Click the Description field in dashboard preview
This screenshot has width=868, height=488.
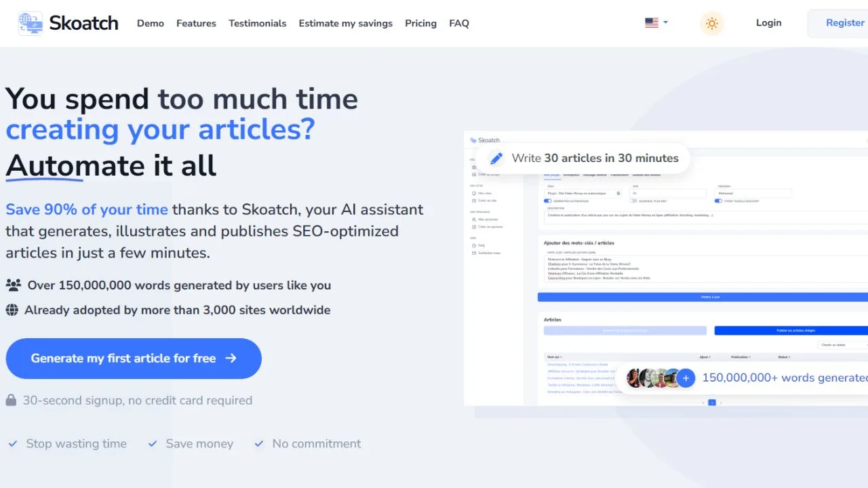(x=706, y=217)
